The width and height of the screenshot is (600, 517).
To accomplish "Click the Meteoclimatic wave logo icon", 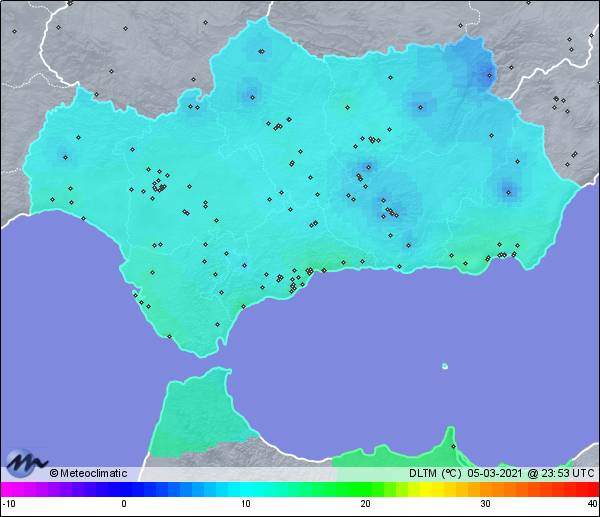I will (26, 462).
